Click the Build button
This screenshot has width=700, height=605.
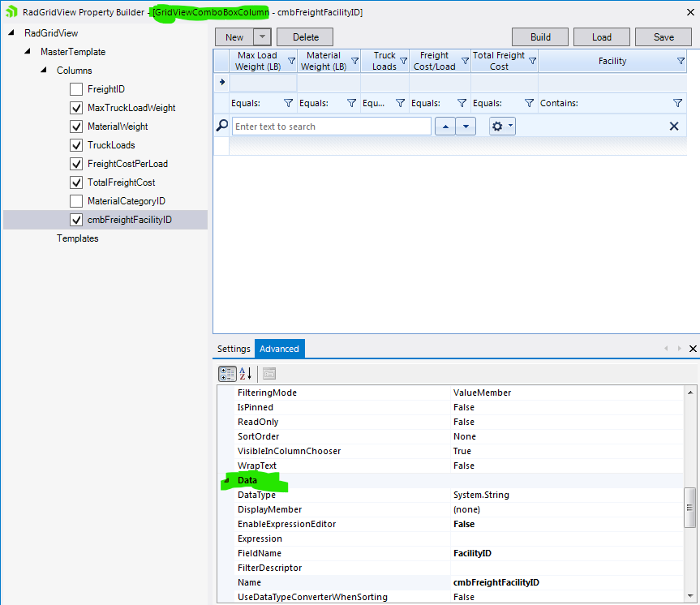pyautogui.click(x=540, y=37)
